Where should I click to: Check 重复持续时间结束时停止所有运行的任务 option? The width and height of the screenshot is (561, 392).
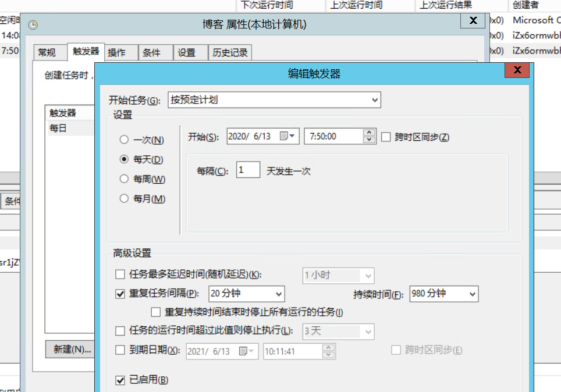point(155,312)
